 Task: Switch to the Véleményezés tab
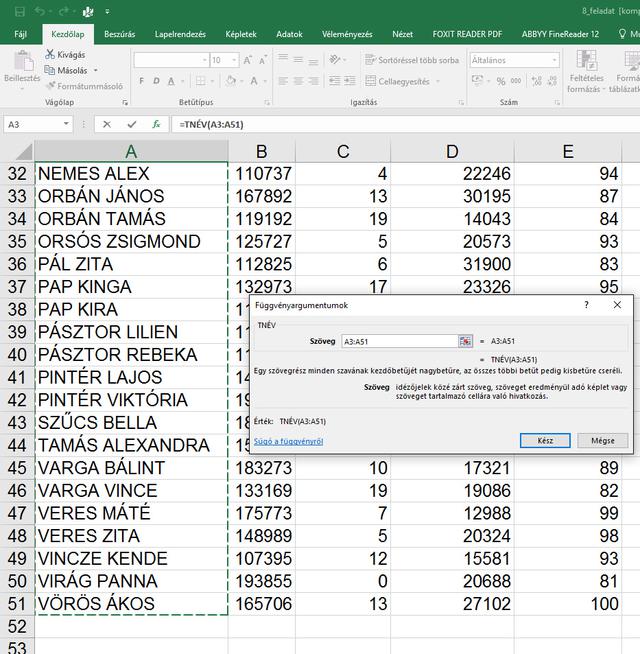(347, 34)
